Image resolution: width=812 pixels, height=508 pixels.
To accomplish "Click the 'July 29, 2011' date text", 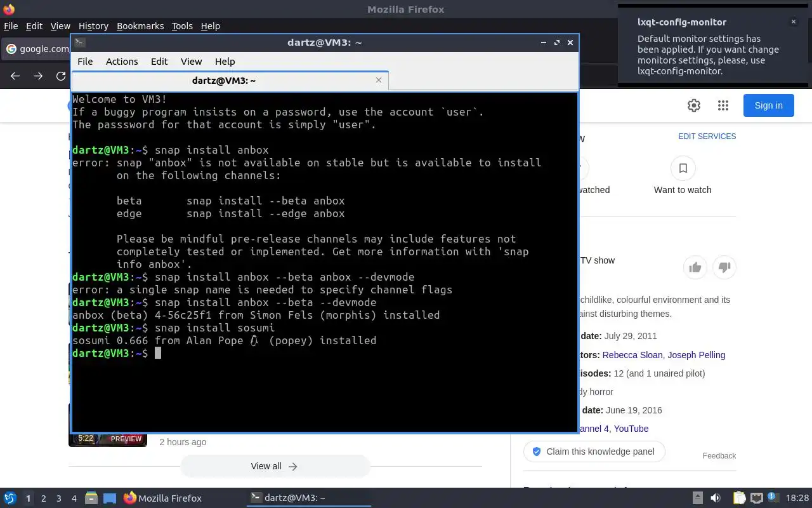I will 631,337.
